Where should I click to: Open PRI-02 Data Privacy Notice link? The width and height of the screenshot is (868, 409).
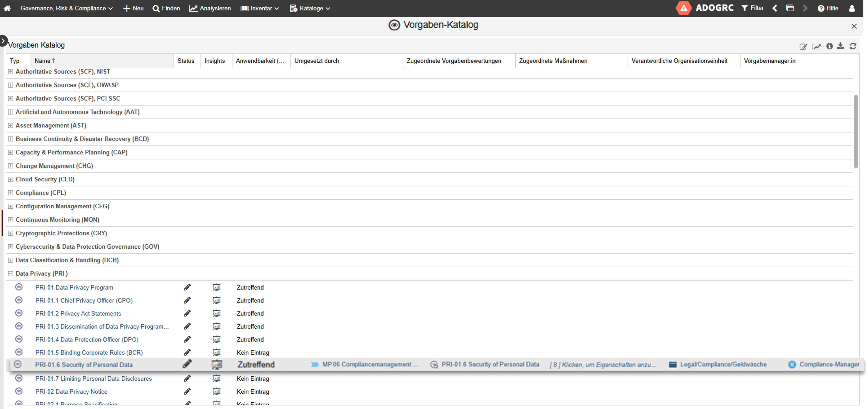(x=71, y=392)
